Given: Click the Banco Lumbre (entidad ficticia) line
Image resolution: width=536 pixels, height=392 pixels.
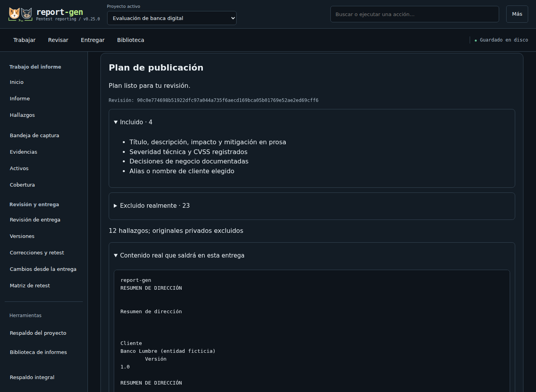Looking at the screenshot, I should tap(168, 351).
